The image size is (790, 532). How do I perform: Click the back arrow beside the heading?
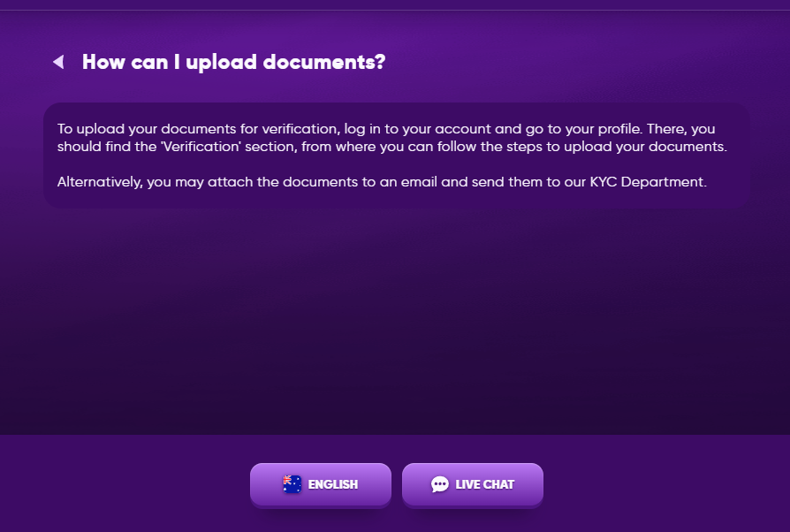point(58,62)
